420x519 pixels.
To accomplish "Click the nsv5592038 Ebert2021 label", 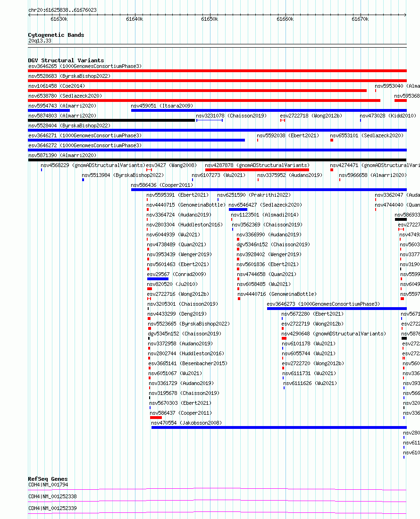I will (288, 135).
